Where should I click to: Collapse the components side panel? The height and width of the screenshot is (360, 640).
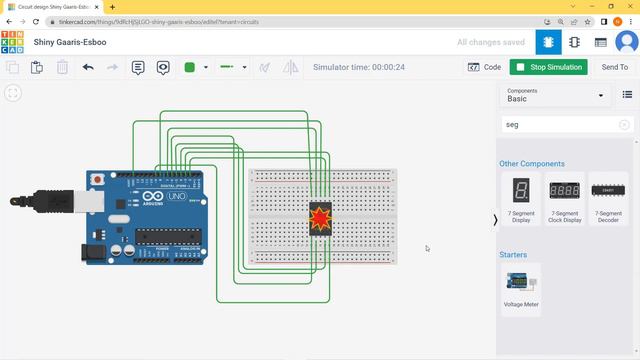click(x=495, y=220)
